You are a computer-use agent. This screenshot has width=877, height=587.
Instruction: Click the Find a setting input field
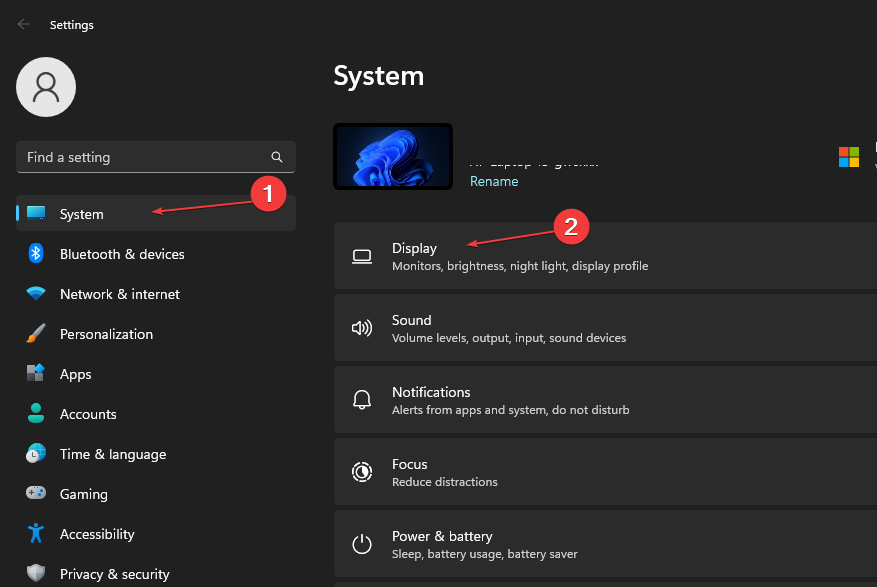click(140, 157)
